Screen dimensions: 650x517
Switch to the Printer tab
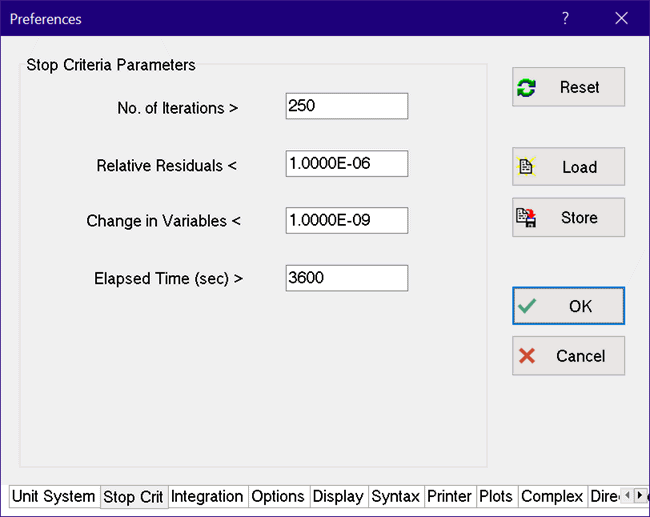449,496
